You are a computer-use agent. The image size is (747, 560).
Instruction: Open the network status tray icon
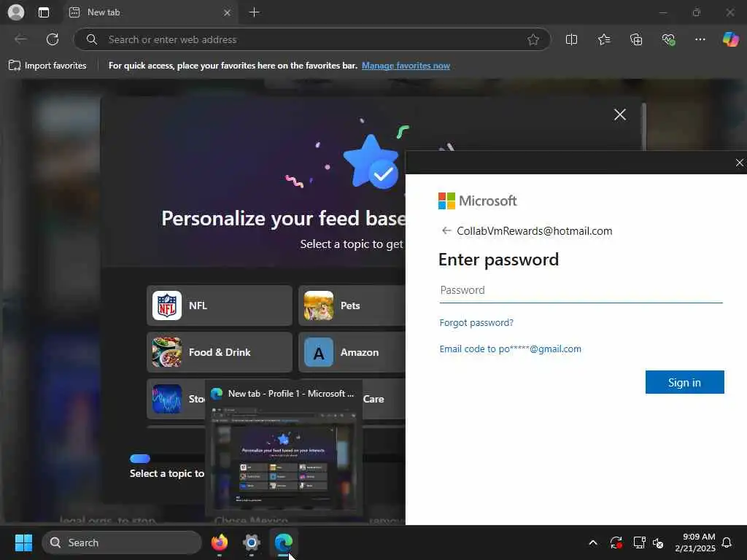click(x=639, y=542)
